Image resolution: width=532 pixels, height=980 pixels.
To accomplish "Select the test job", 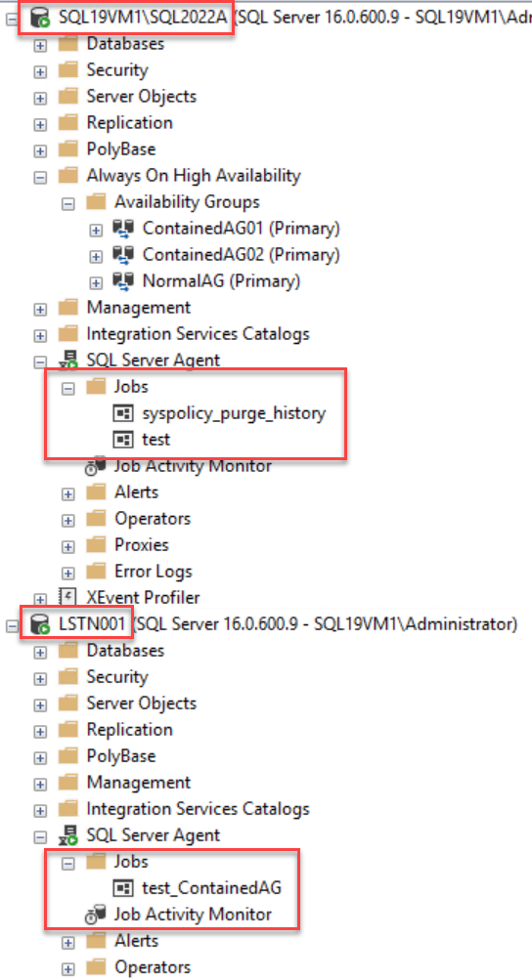I will pos(156,440).
